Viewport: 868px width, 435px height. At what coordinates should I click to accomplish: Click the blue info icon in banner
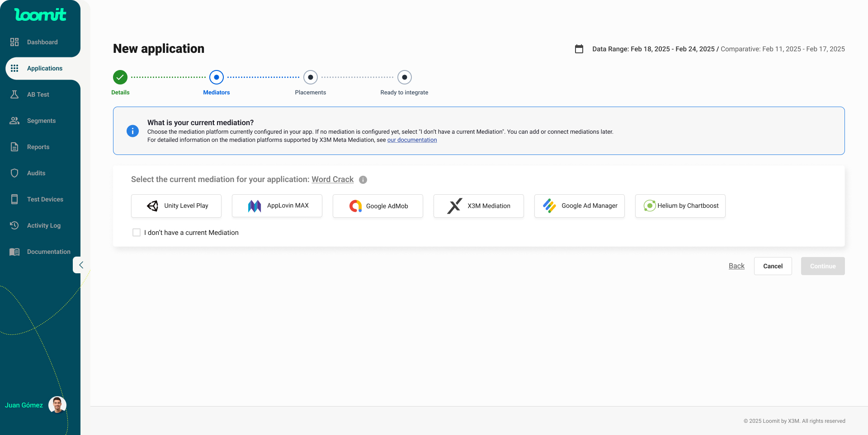click(132, 131)
